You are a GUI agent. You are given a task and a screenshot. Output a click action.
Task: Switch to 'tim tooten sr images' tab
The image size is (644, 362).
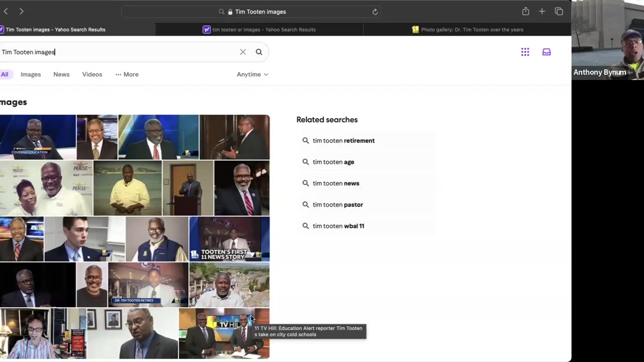[259, 30]
